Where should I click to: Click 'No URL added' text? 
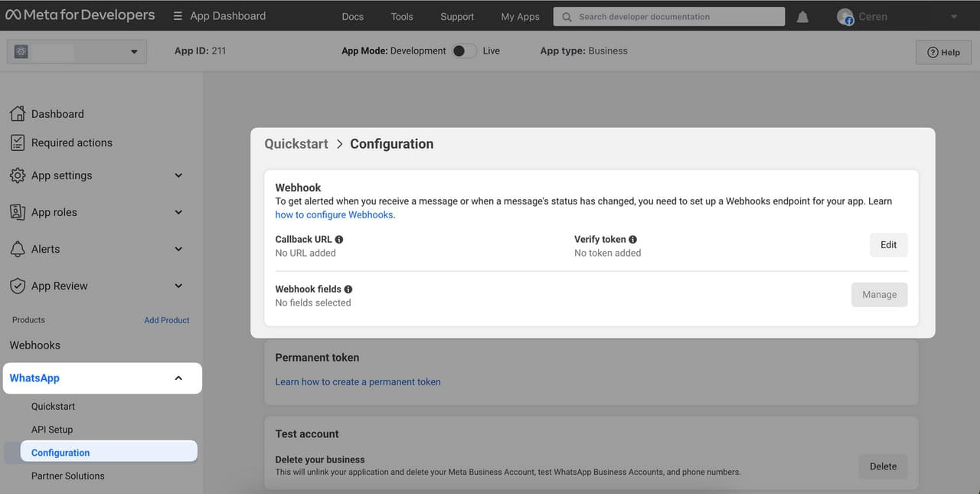click(x=305, y=253)
